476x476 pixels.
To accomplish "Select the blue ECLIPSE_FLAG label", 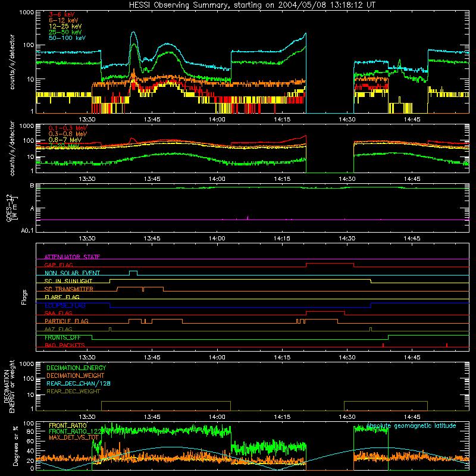I will point(65,305).
